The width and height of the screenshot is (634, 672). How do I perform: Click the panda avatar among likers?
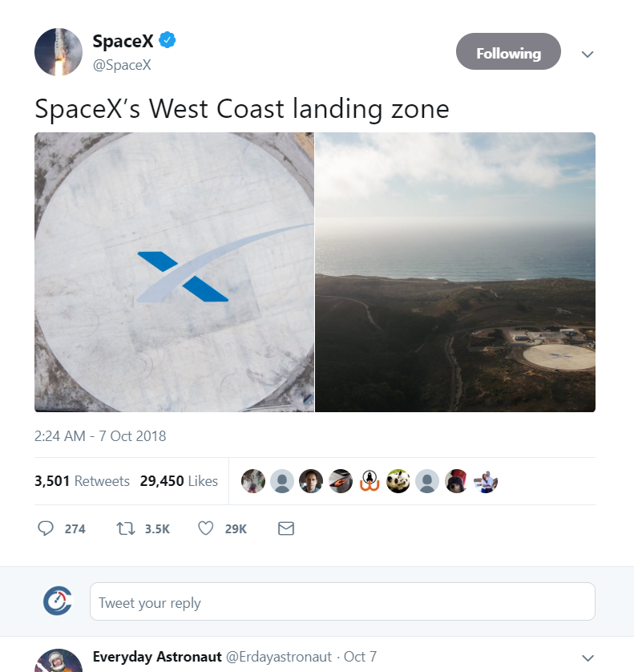coord(398,481)
